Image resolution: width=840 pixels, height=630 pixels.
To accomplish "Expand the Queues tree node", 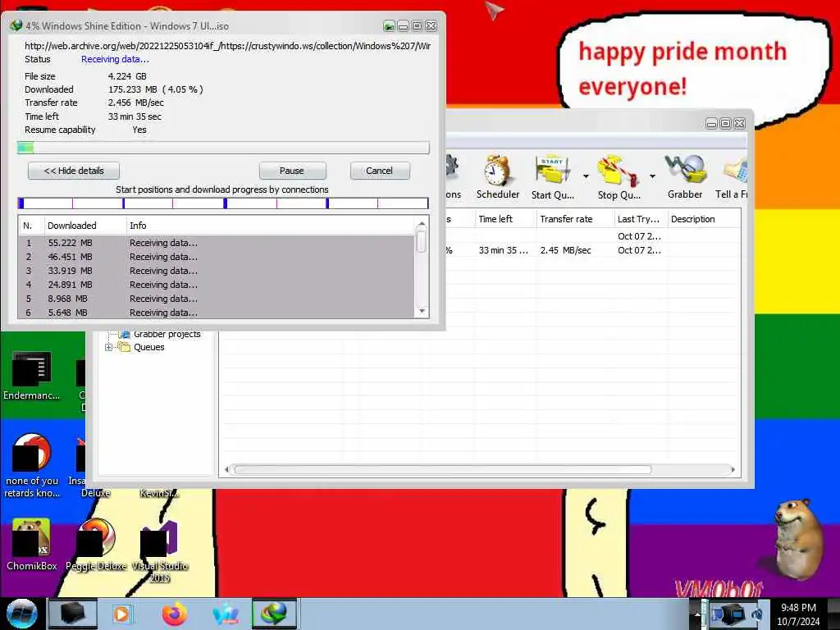I will 108,347.
